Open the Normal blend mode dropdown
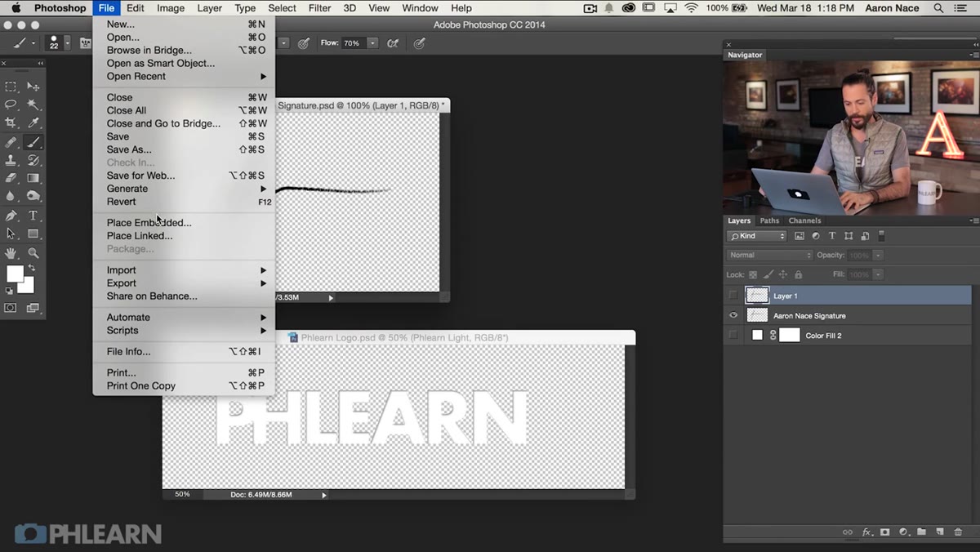Screen dimensions: 980x552 point(769,255)
